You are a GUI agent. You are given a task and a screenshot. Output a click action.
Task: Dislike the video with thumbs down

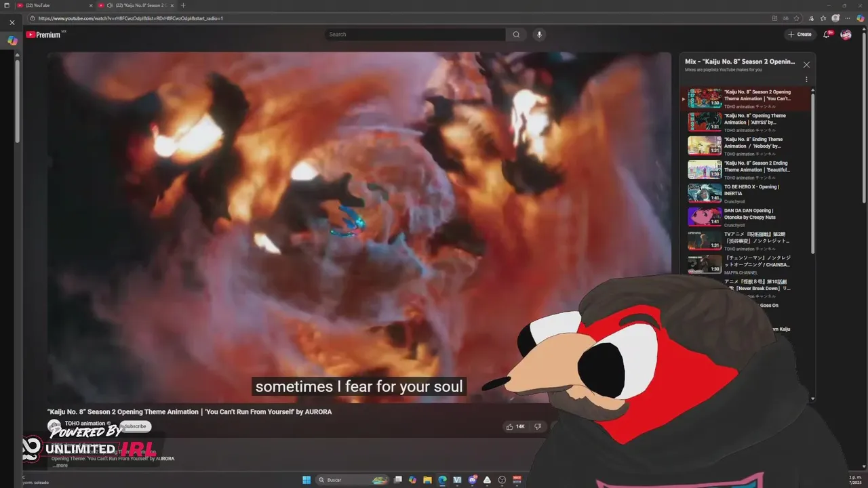[538, 426]
